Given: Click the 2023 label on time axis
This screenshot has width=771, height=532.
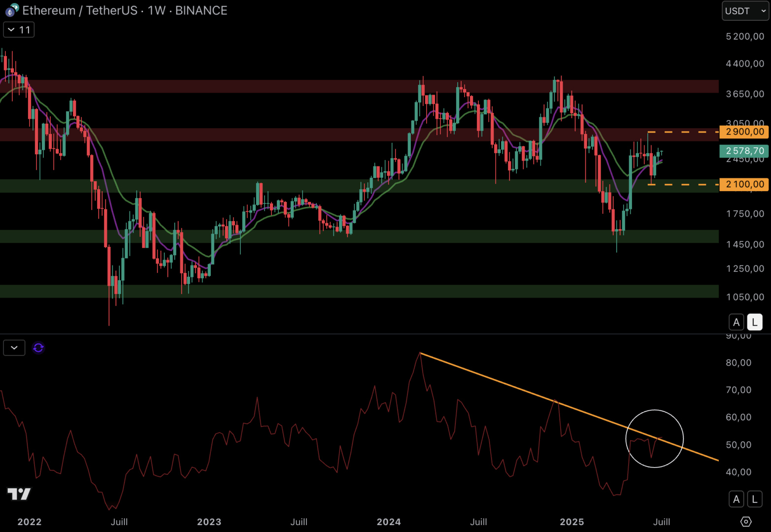Looking at the screenshot, I should (x=209, y=522).
